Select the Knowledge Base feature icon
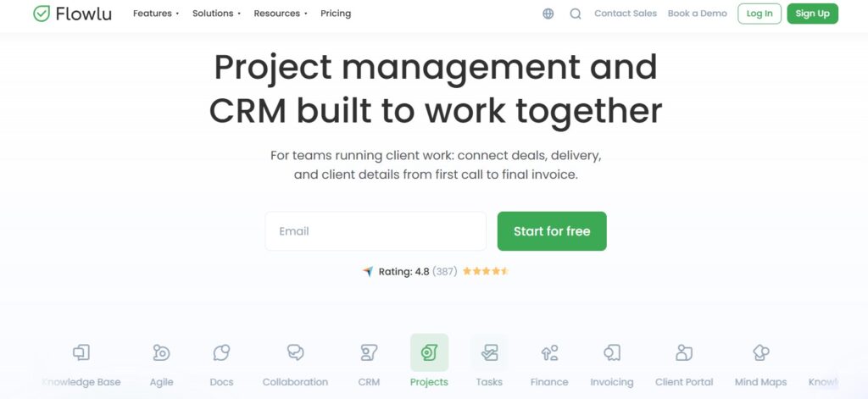Screen dimensions: 868x399 tap(81, 353)
